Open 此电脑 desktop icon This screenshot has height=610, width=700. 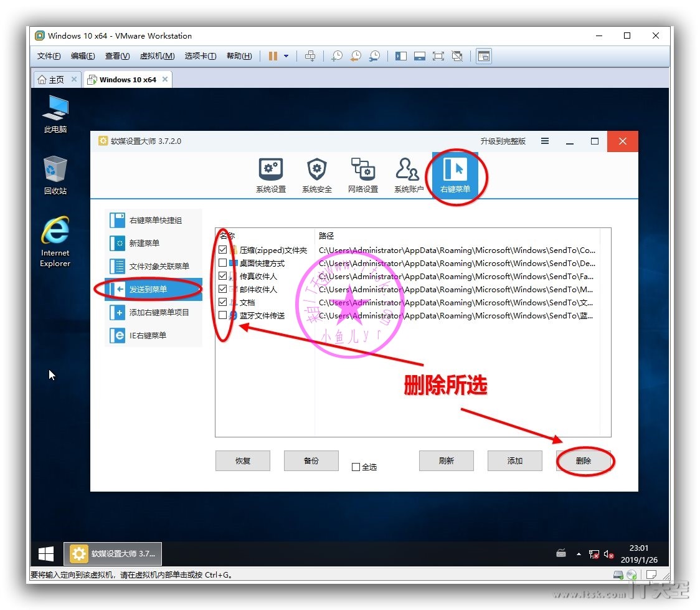click(x=55, y=114)
